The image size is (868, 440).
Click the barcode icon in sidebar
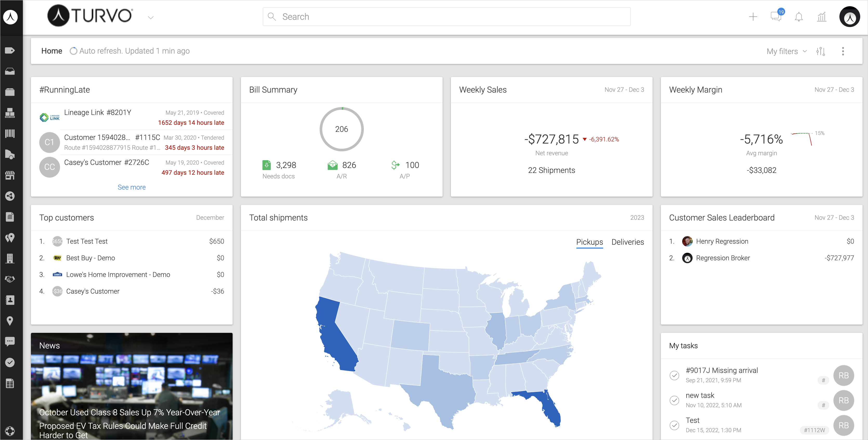tap(10, 134)
